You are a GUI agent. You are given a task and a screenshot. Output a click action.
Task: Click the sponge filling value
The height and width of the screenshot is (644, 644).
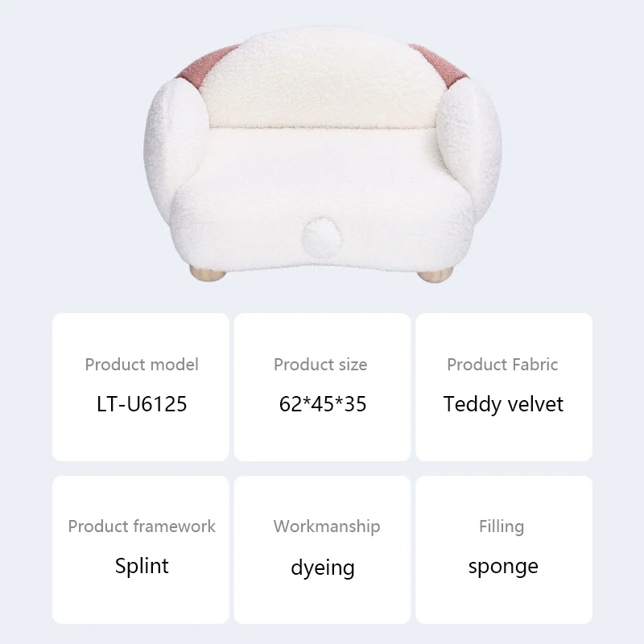(503, 568)
